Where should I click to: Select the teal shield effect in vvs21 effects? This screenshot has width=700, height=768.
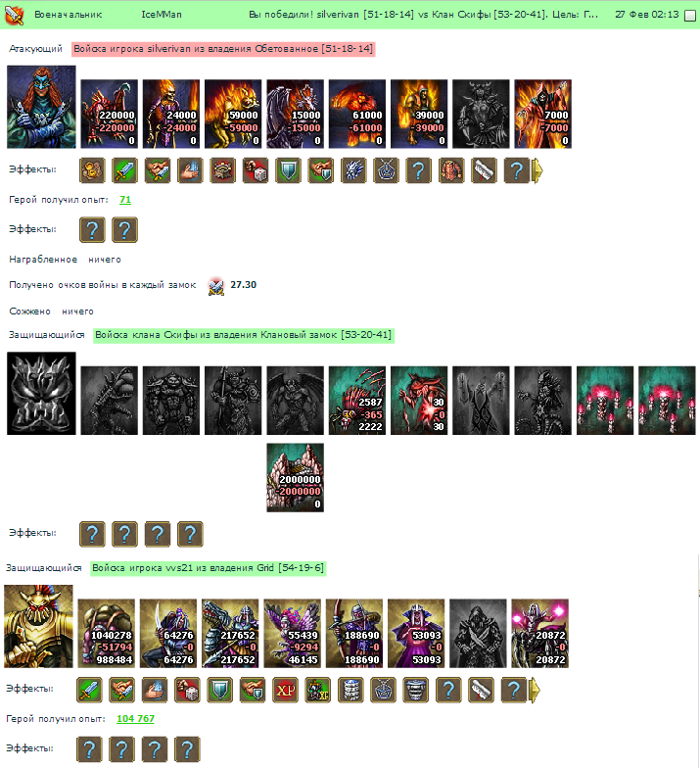point(219,690)
